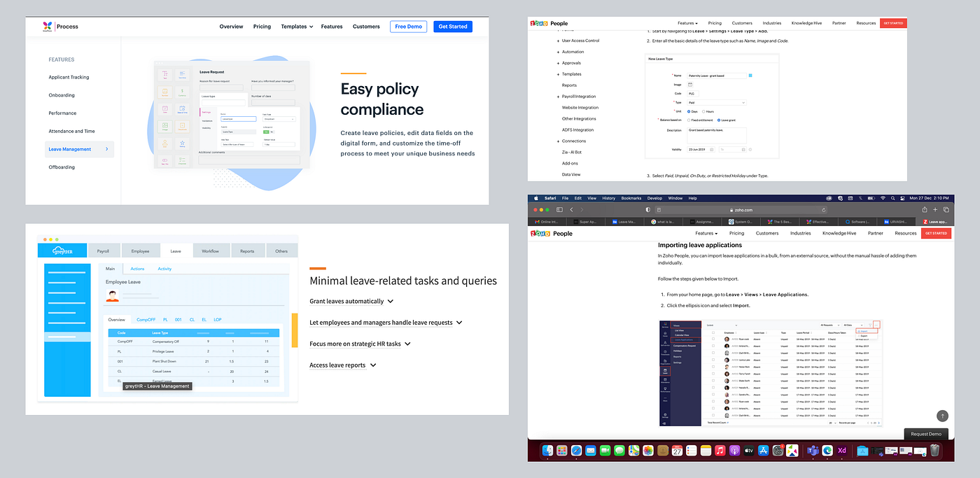Screen dimensions: 980x478
Task: Click the Wi-Fi icon in menu bar
Action: (883, 198)
